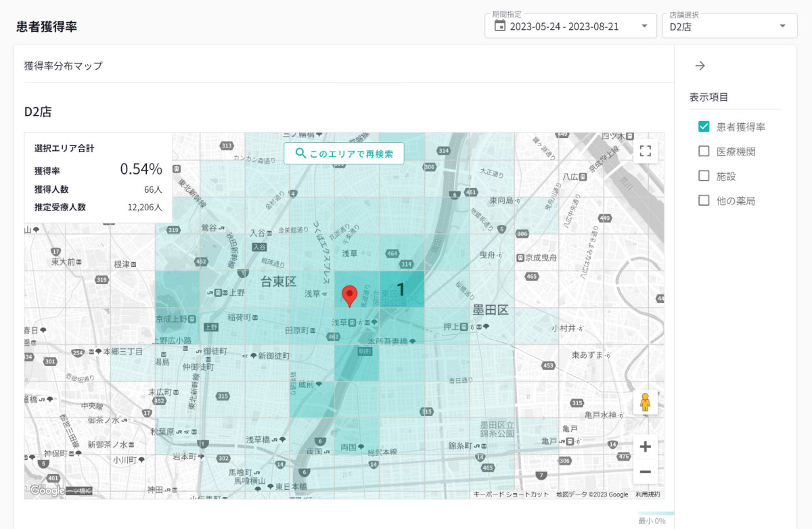The height and width of the screenshot is (529, 812).
Task: Check the 施設 display option
Action: [704, 176]
